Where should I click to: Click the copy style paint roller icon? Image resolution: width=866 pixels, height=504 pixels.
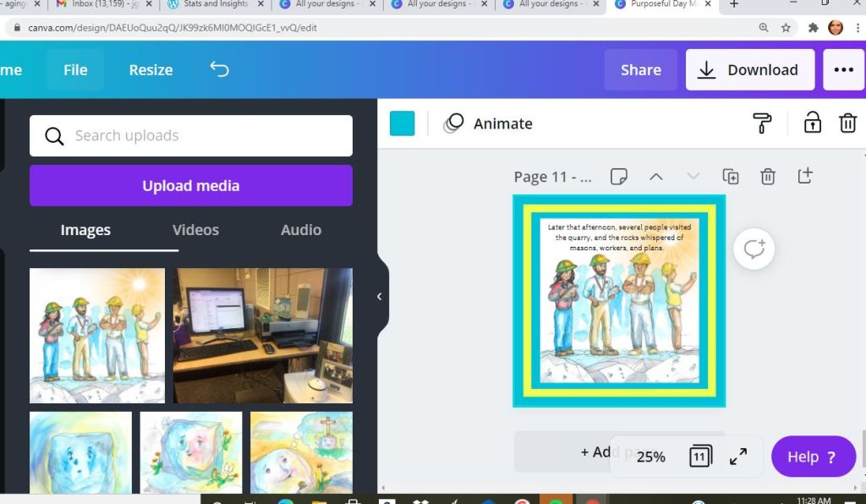tap(762, 123)
